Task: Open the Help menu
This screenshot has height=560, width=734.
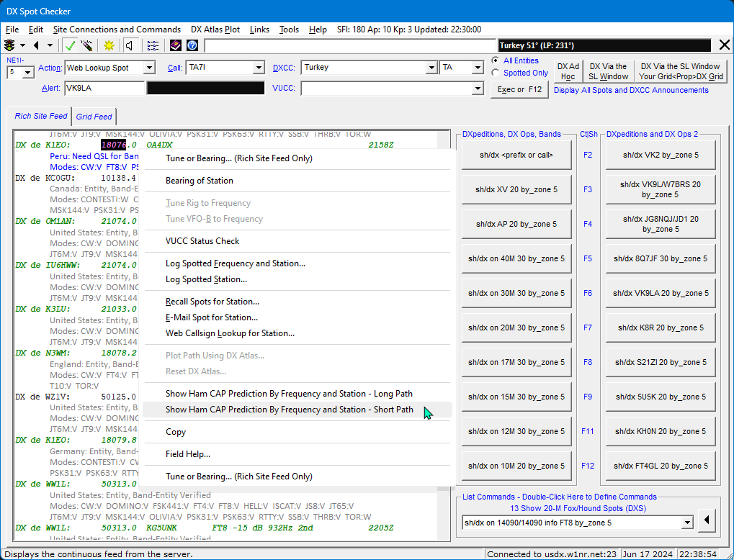Action: click(318, 30)
